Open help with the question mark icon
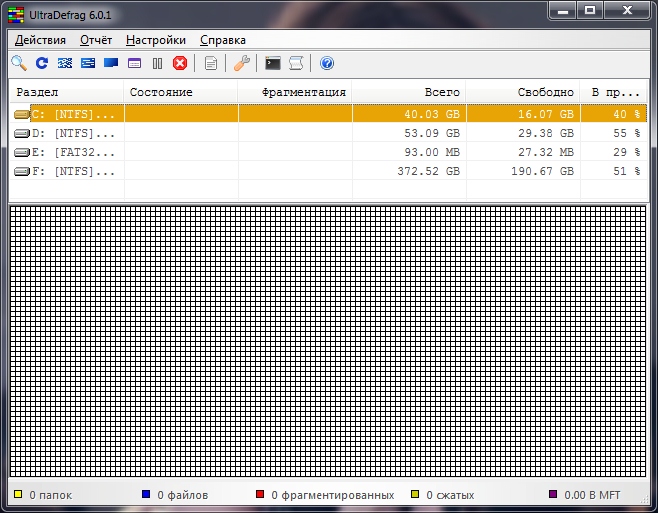Viewport: 658px width, 513px height. coord(327,63)
